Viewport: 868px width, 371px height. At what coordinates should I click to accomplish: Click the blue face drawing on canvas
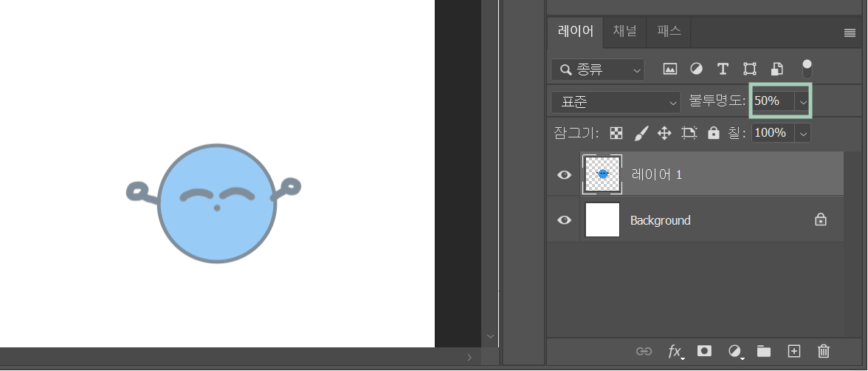tap(216, 203)
